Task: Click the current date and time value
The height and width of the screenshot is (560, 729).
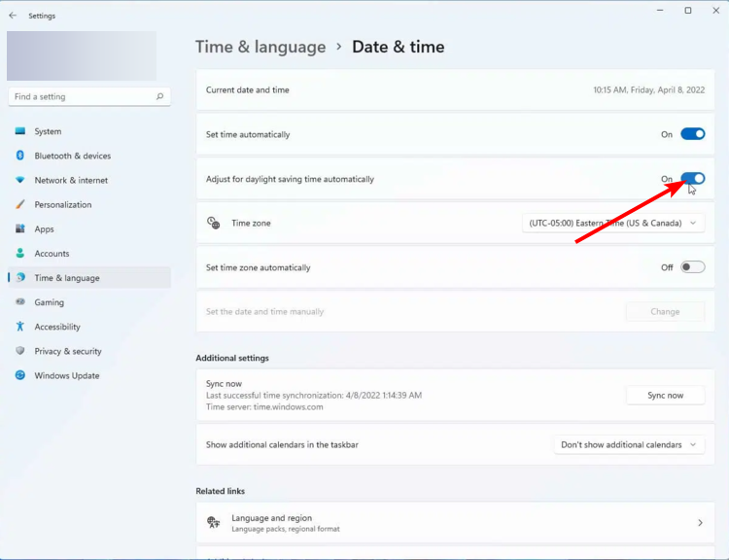Action: pyautogui.click(x=648, y=89)
